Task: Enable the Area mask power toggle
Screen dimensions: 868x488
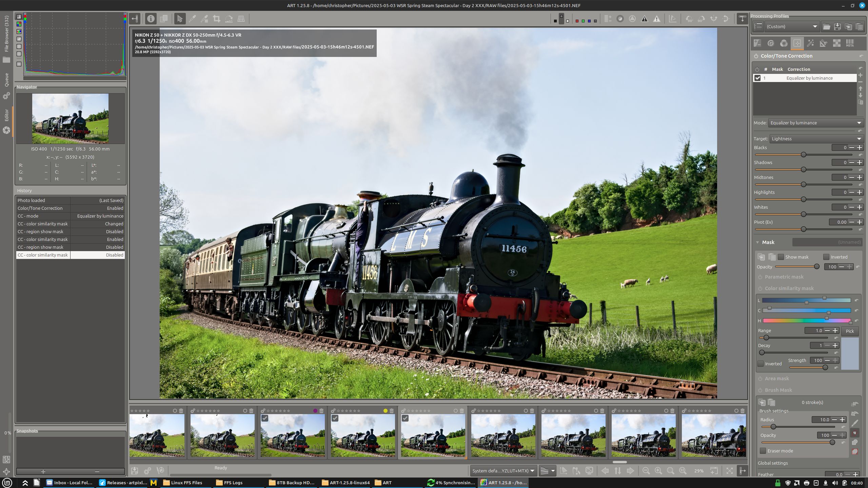Action: click(x=760, y=379)
